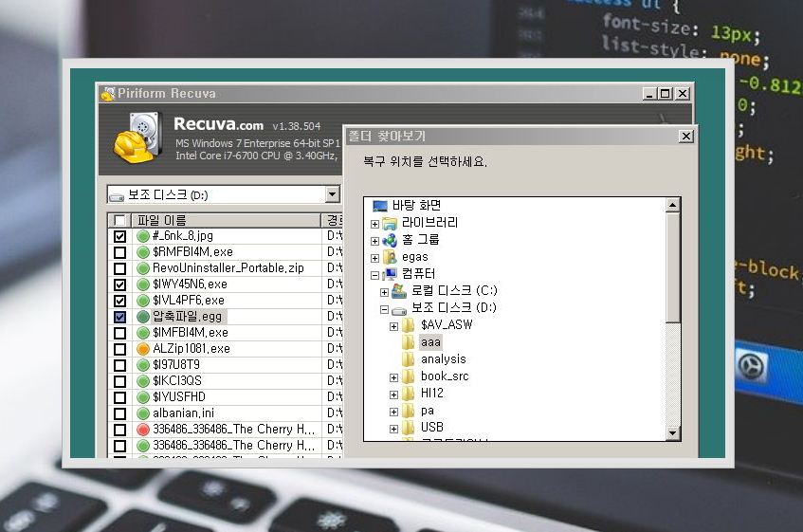Click the $AV_ASW folder icon
This screenshot has width=803, height=532.
click(x=409, y=324)
